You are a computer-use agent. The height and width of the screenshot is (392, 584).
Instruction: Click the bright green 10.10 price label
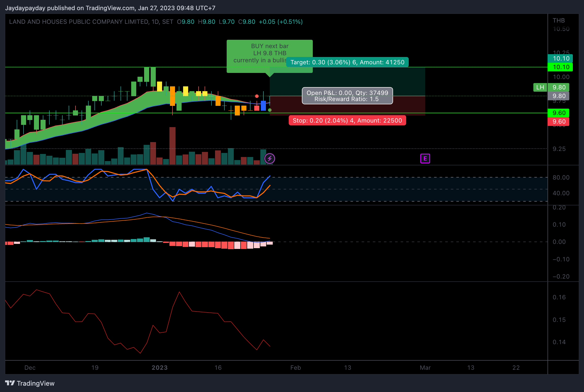(561, 67)
